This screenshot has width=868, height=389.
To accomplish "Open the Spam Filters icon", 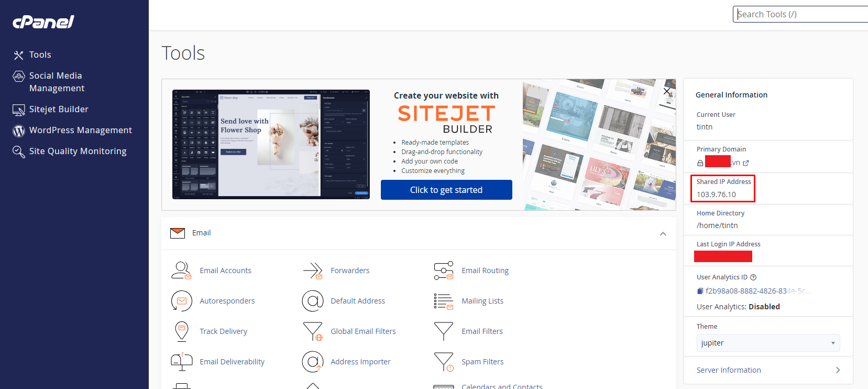I will coord(444,362).
